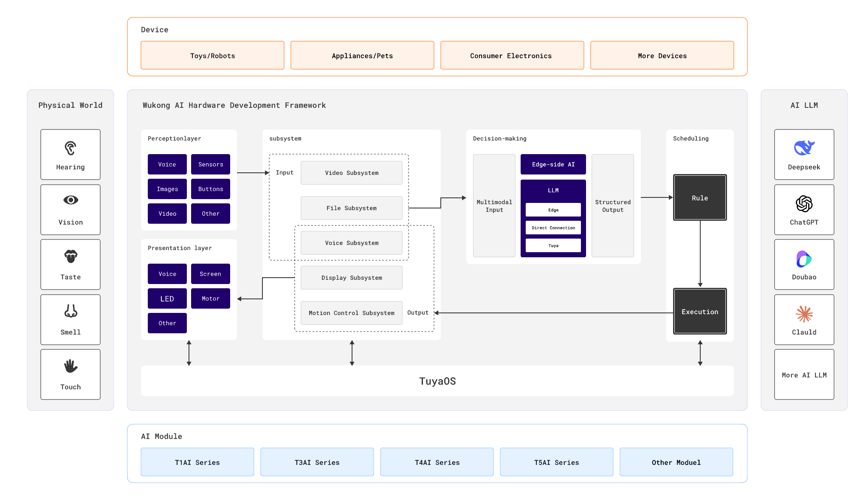Click the Taste tongue icon

pos(70,256)
